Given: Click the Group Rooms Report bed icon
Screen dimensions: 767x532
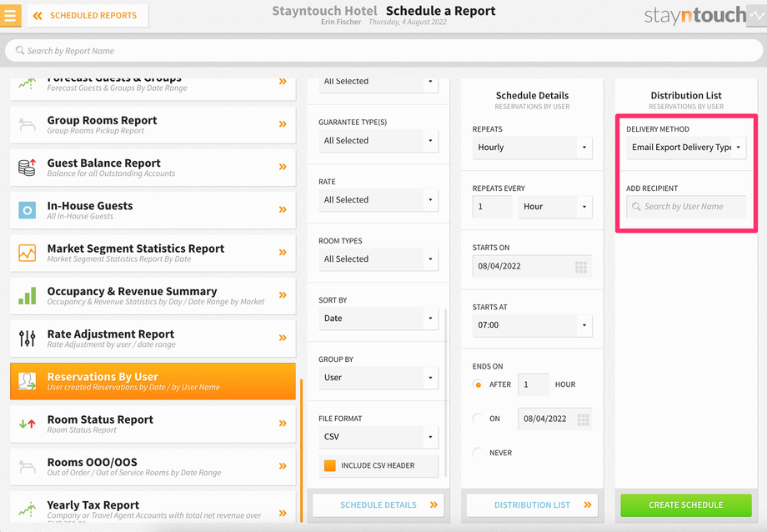Looking at the screenshot, I should (x=28, y=125).
